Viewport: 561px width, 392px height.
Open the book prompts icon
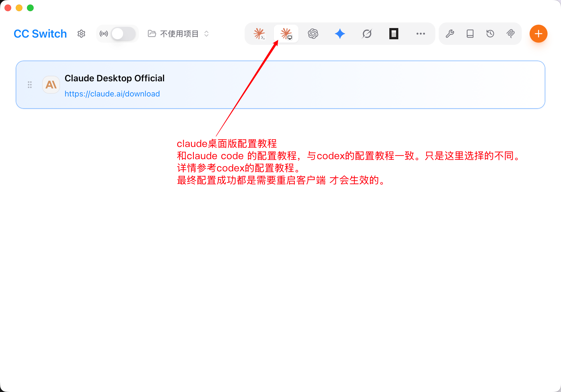[x=470, y=34]
